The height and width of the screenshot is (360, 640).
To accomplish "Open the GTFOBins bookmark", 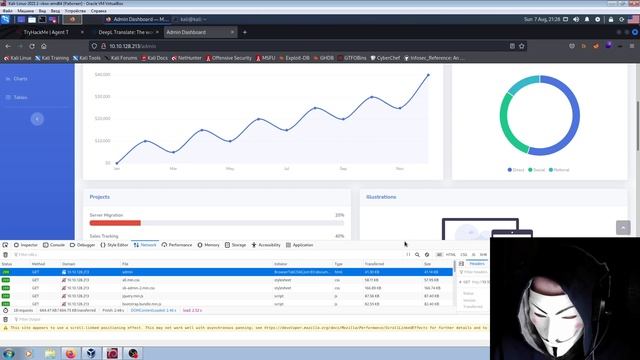I will tap(352, 58).
